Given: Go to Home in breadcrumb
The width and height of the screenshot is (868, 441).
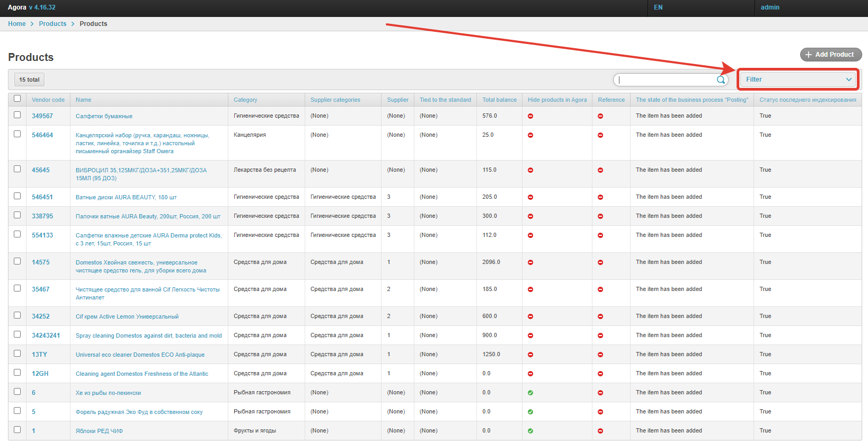Looking at the screenshot, I should point(17,24).
